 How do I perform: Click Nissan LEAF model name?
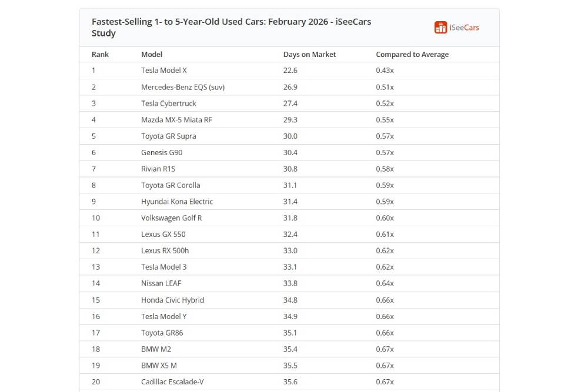tap(161, 283)
